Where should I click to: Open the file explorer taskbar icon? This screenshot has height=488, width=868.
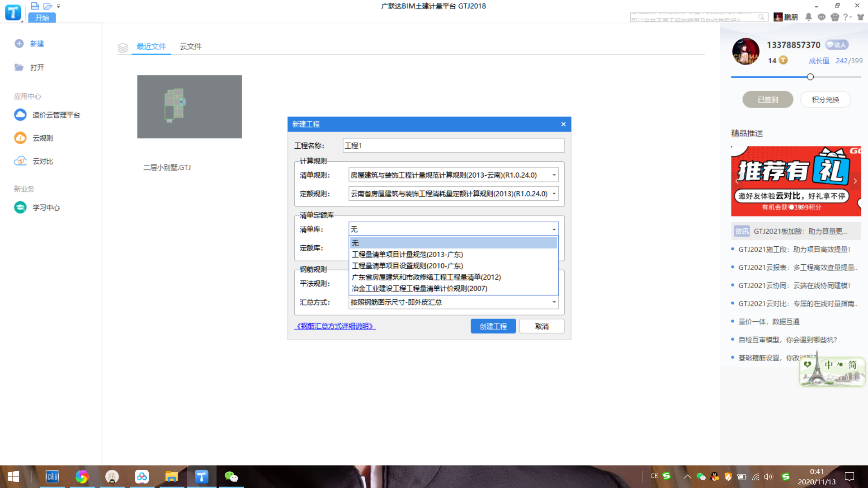click(x=171, y=477)
